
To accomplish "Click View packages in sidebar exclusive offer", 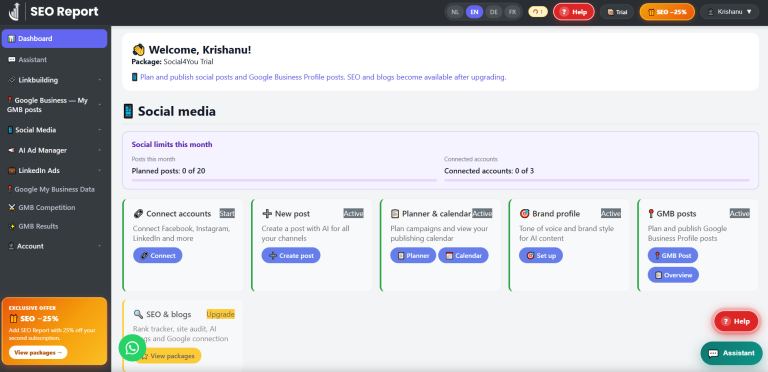I will [38, 352].
